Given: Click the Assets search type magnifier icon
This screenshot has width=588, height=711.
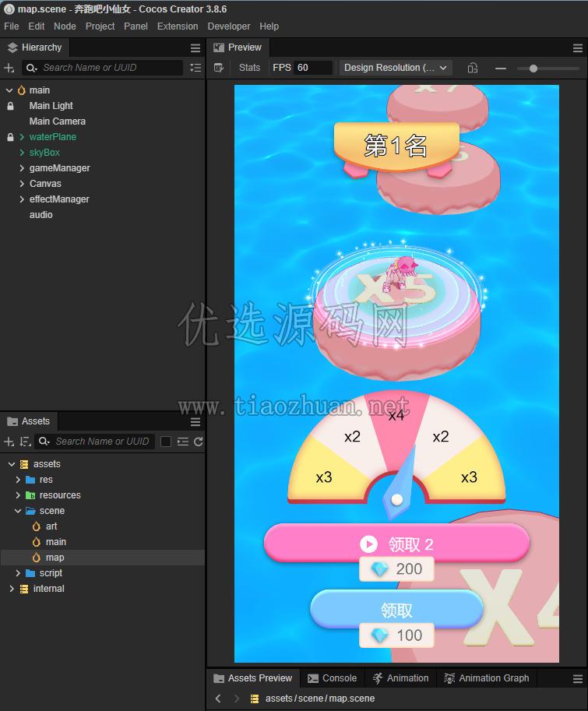Looking at the screenshot, I should [x=44, y=442].
